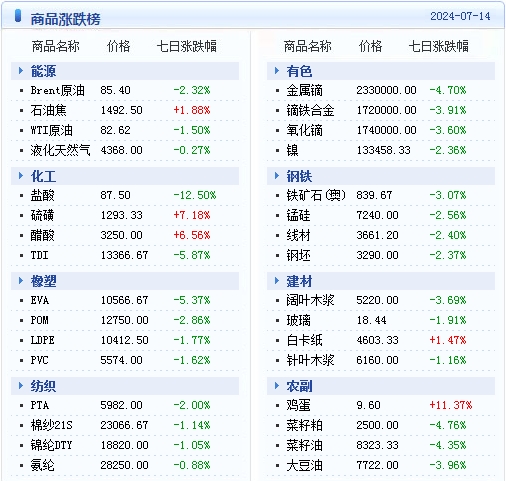
Task: Open the 能源 category heading
Action: click(43, 71)
